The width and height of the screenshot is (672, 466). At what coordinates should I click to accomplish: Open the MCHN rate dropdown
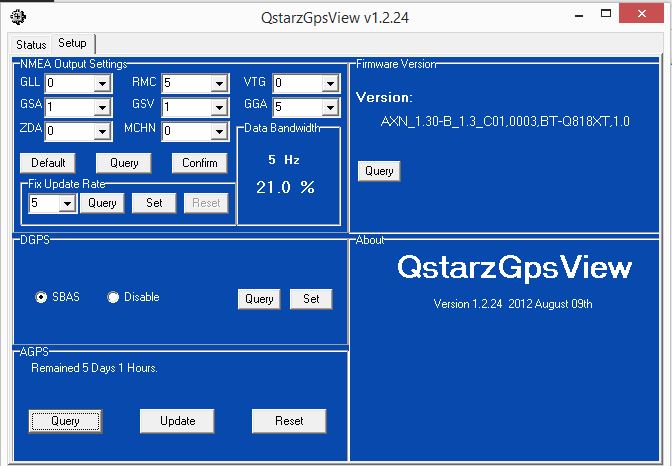click(219, 131)
